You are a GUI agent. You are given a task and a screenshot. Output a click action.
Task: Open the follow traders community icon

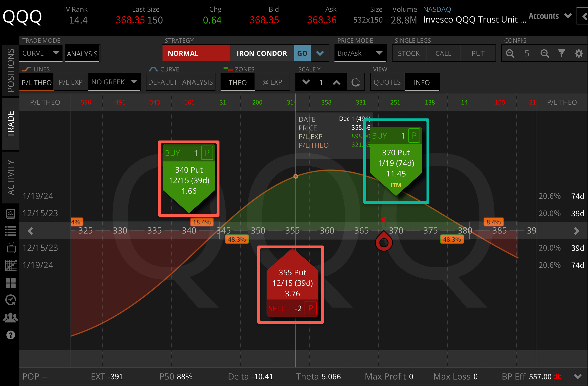pos(10,317)
